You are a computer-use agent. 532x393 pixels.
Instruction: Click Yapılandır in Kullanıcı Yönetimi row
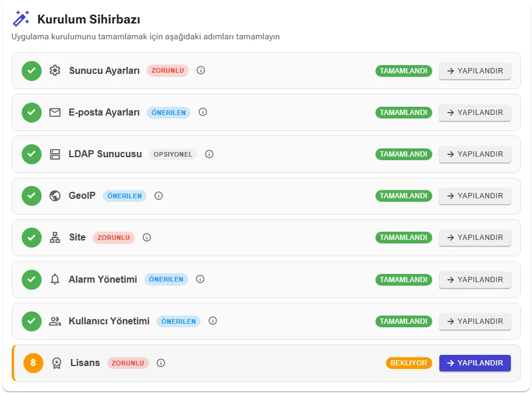coord(475,321)
